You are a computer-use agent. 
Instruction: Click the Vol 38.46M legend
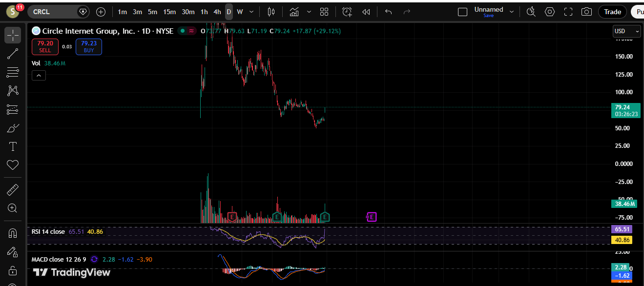pyautogui.click(x=48, y=63)
